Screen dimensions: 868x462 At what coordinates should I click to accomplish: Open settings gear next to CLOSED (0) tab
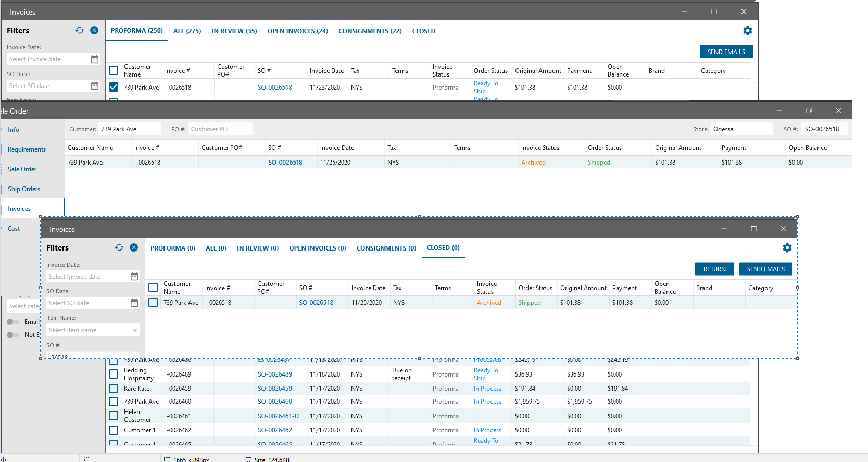click(x=787, y=248)
